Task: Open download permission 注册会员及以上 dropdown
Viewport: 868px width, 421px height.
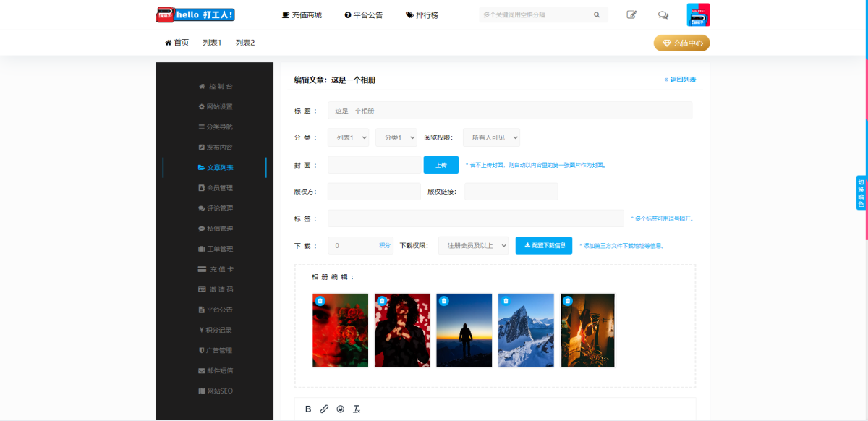Action: tap(473, 246)
